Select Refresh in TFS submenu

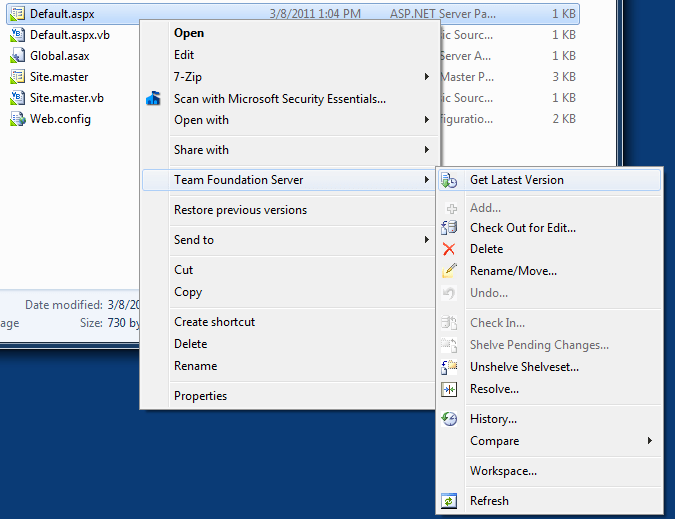pyautogui.click(x=550, y=501)
